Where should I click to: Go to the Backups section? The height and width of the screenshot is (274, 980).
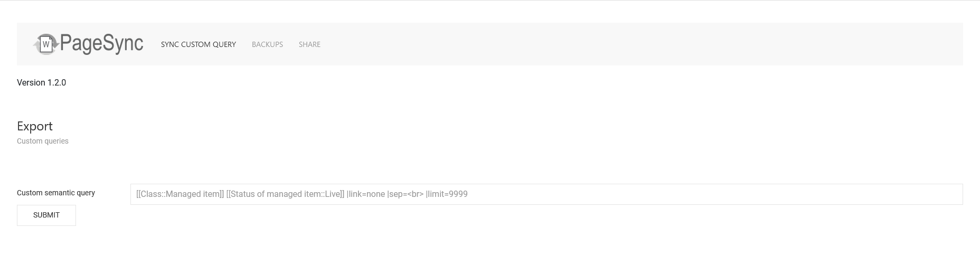click(267, 44)
